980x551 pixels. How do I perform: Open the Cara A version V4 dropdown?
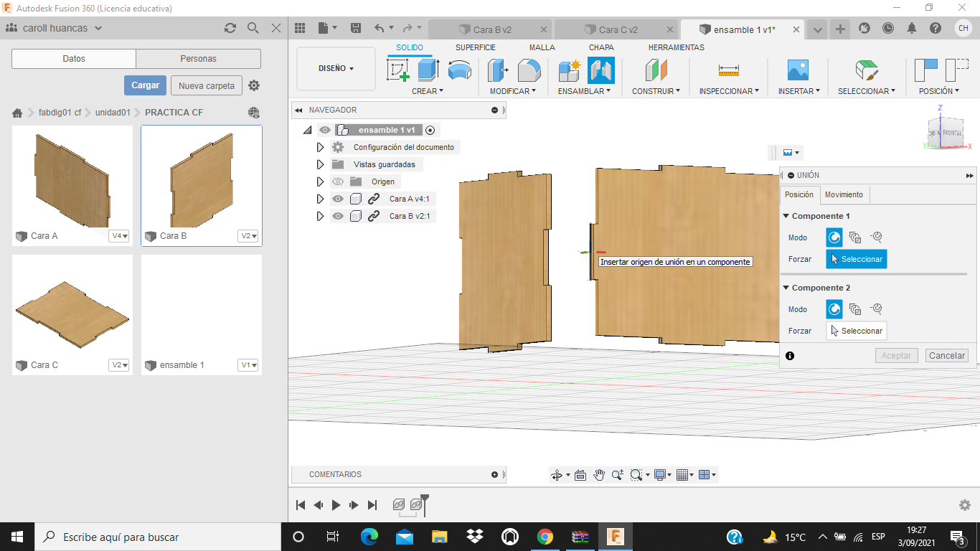[119, 236]
